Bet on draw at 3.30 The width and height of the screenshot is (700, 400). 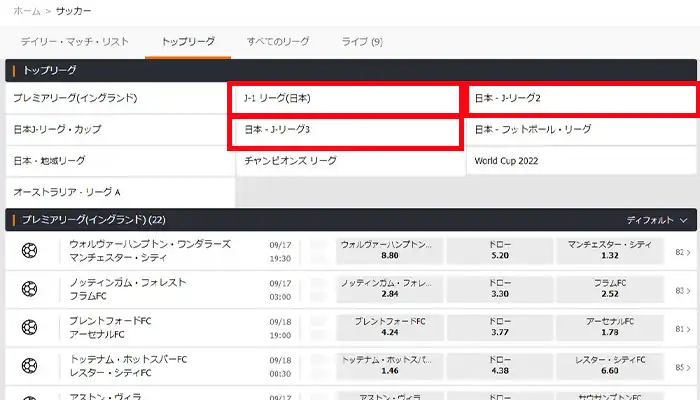(x=500, y=289)
